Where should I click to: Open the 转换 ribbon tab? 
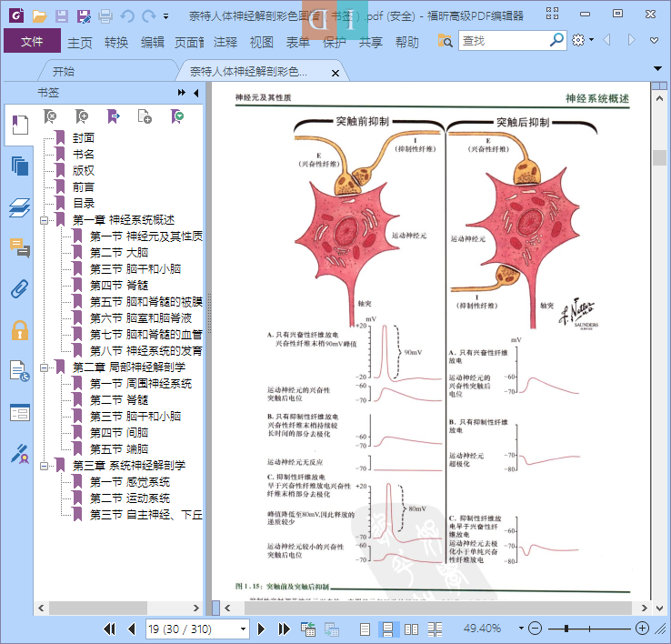pos(116,43)
